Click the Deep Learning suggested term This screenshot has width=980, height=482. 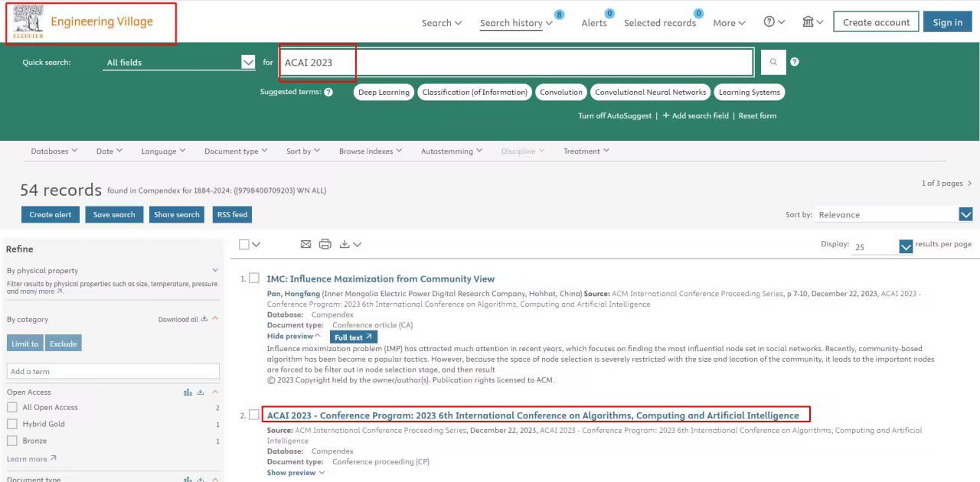[384, 92]
